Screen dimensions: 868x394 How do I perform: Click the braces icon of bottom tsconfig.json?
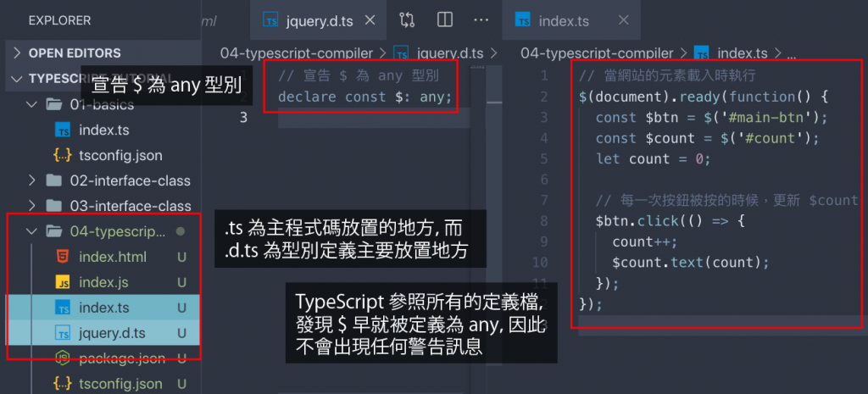(x=63, y=384)
